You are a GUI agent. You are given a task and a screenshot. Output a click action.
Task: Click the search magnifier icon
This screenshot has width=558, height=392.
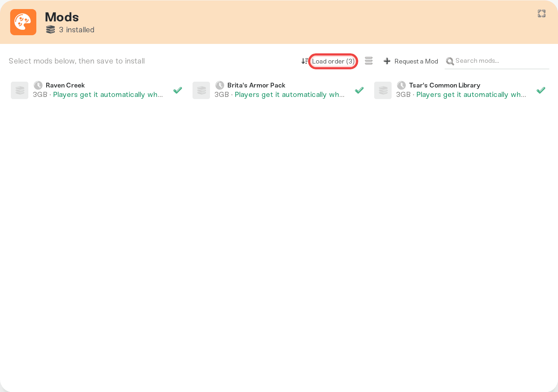click(x=450, y=61)
